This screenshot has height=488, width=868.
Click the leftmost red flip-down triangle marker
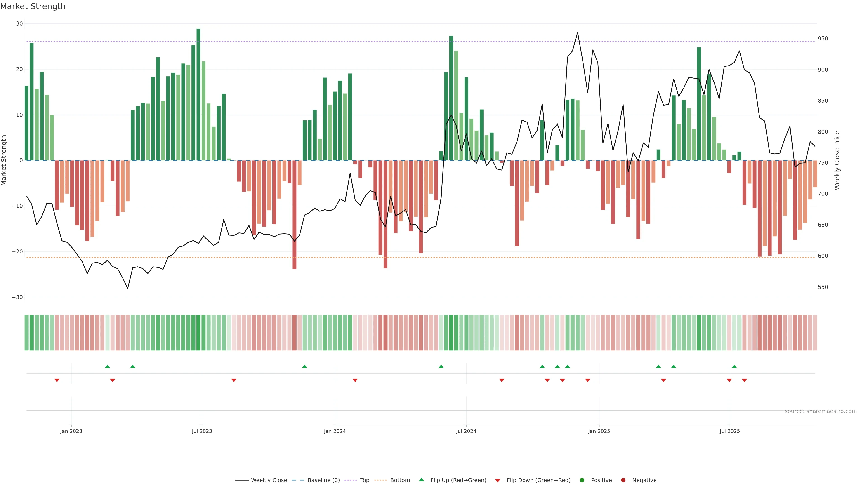point(57,380)
